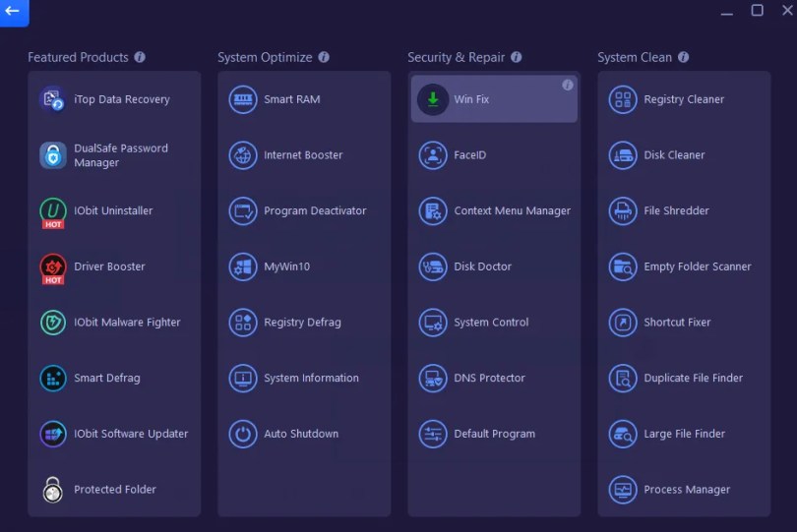Open the Large File Finder icon
797x532 pixels.
[x=623, y=434]
